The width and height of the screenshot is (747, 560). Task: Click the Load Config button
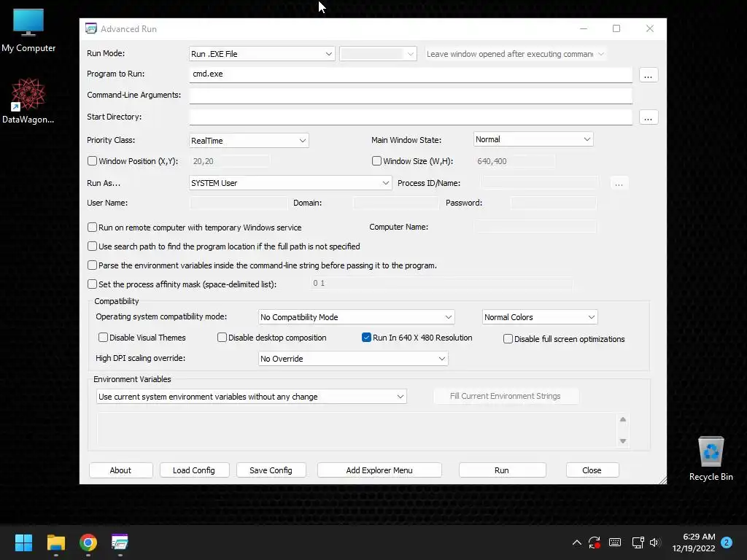194,470
